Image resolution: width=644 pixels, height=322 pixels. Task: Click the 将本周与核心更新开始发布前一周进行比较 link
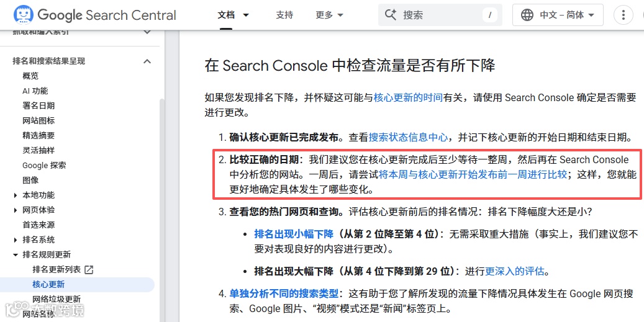(x=473, y=175)
